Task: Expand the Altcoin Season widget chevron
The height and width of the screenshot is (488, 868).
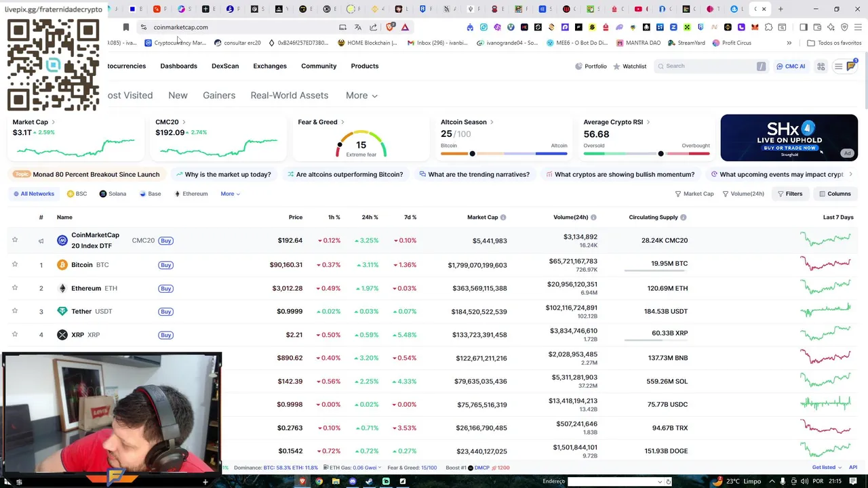Action: tap(492, 122)
